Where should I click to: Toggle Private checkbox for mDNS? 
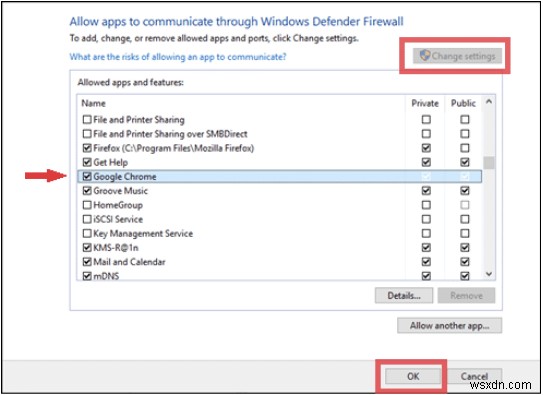pos(426,276)
